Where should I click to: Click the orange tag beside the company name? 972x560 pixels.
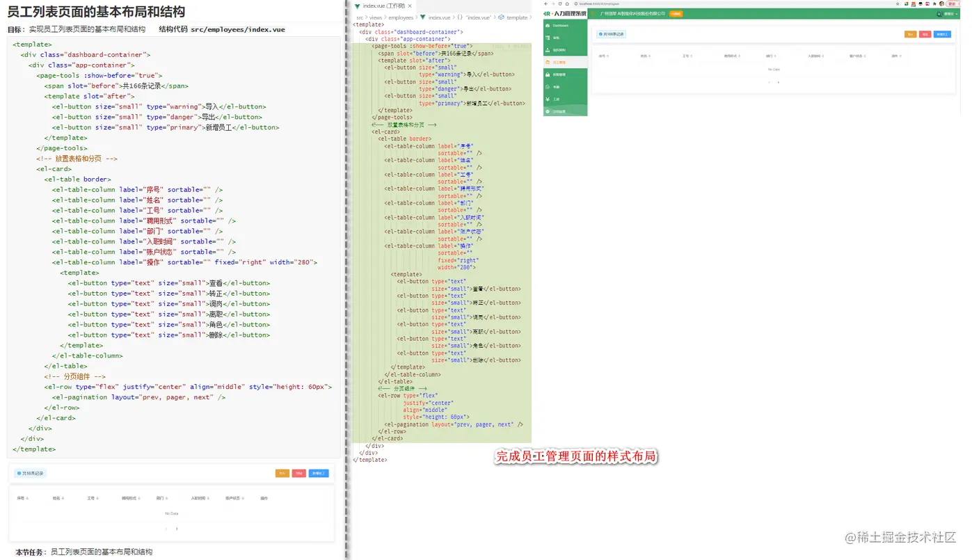tap(676, 13)
